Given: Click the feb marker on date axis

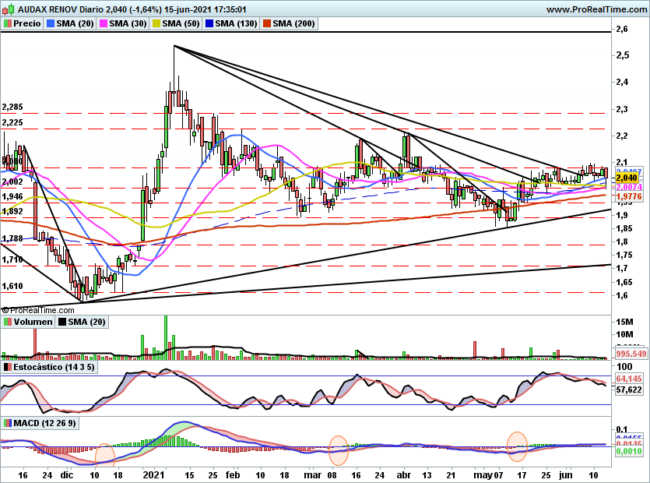Looking at the screenshot, I should (233, 475).
